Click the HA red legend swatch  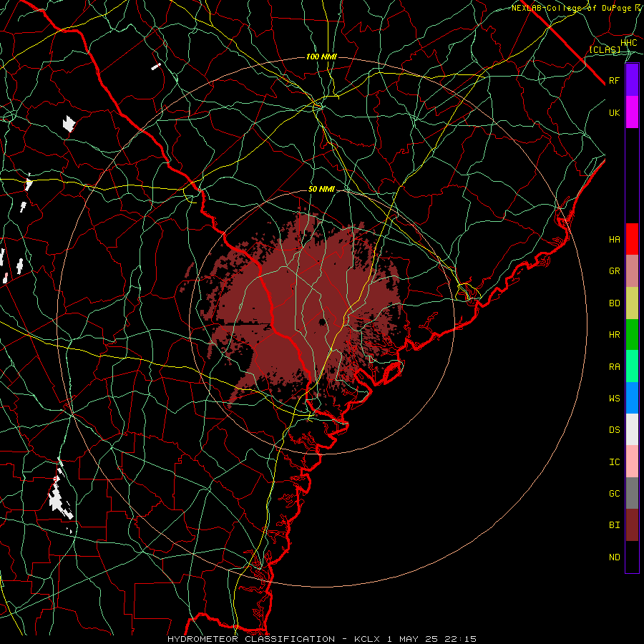point(632,239)
